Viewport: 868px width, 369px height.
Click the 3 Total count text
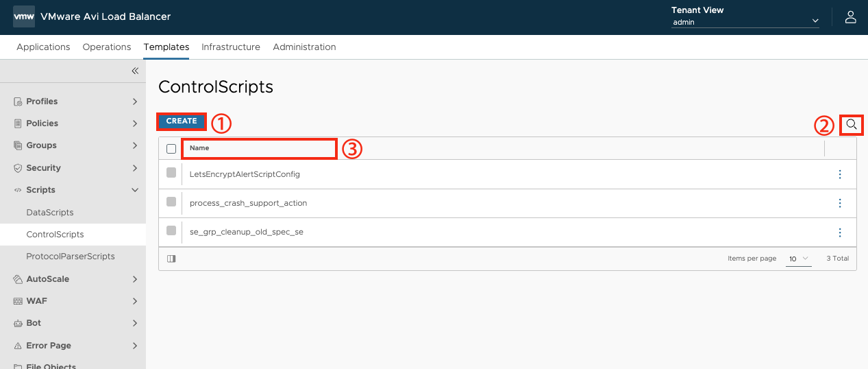(x=838, y=259)
